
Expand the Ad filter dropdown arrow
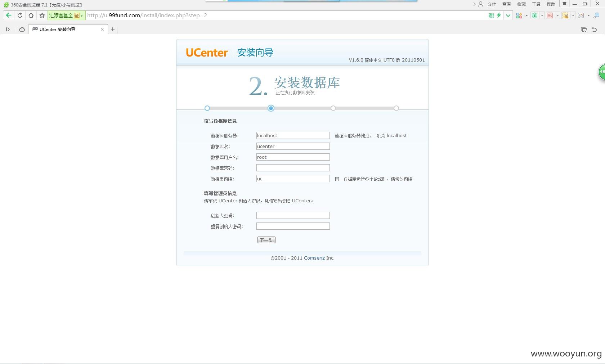[x=557, y=15]
